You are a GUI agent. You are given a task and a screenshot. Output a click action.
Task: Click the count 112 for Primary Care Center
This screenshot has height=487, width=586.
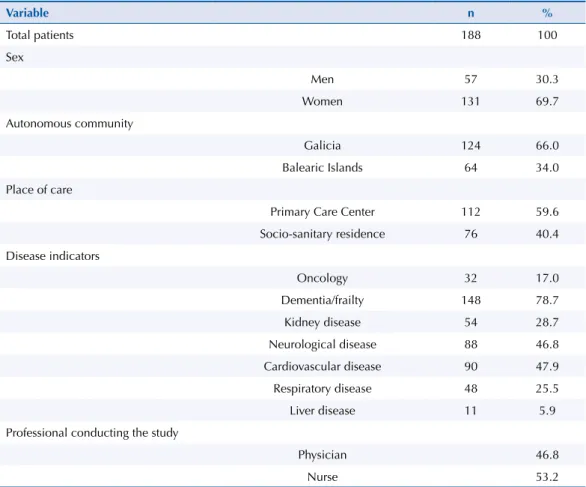tap(471, 212)
